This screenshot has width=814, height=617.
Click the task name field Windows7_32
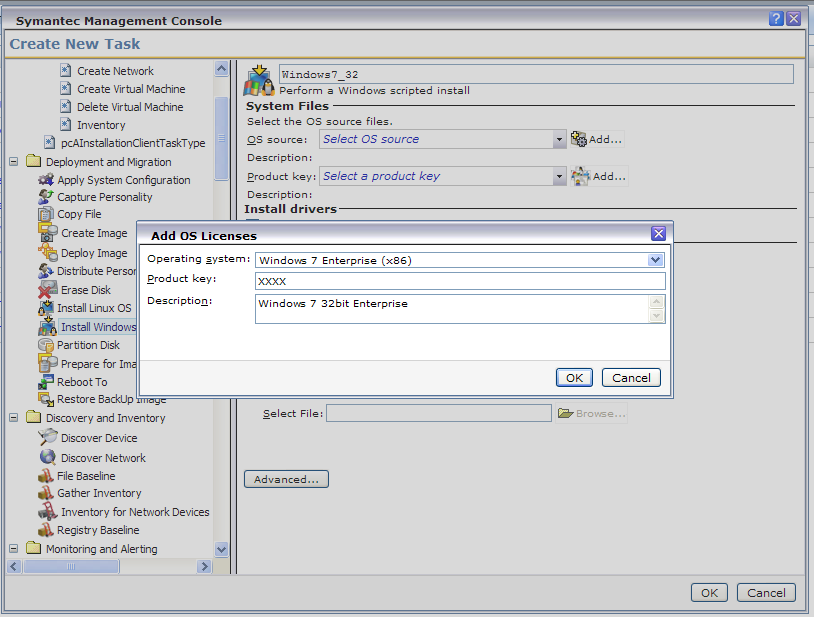[536, 74]
